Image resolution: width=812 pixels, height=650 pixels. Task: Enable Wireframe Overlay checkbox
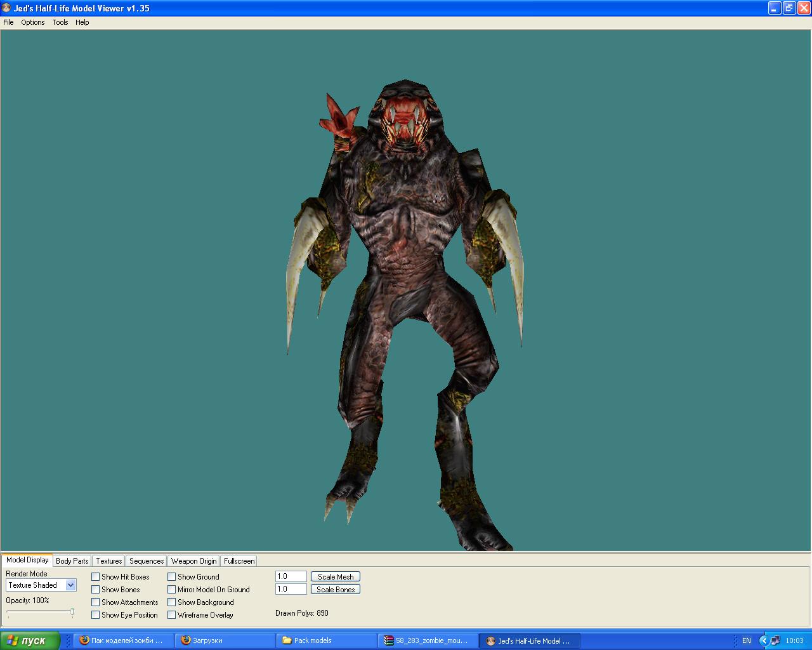[172, 615]
